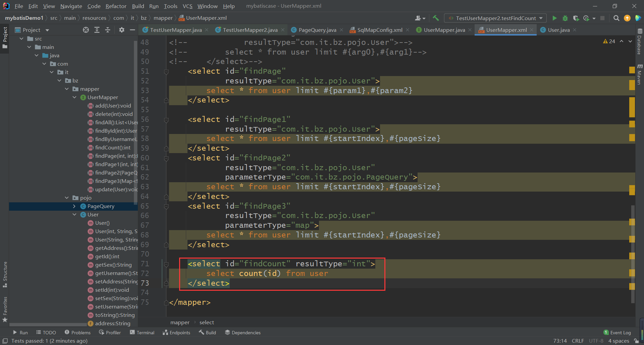Collapse the User class node

(74, 214)
